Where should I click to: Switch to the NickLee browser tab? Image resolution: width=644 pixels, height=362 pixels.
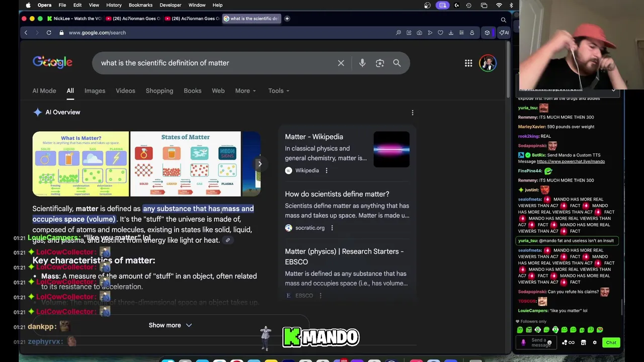click(74, 19)
